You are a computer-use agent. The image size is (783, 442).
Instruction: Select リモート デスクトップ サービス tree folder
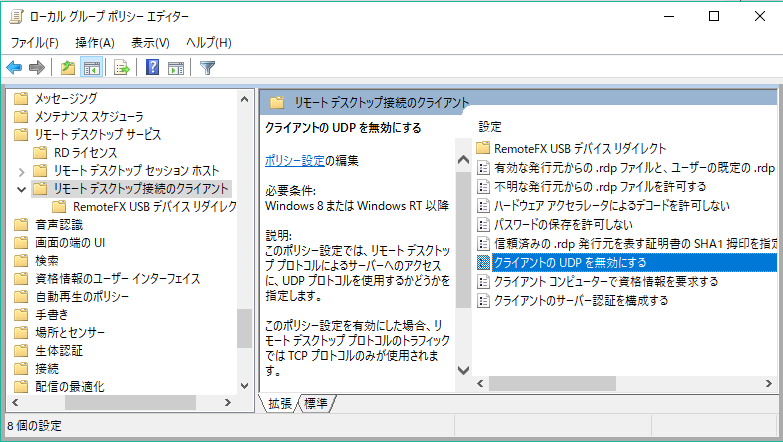(x=98, y=134)
